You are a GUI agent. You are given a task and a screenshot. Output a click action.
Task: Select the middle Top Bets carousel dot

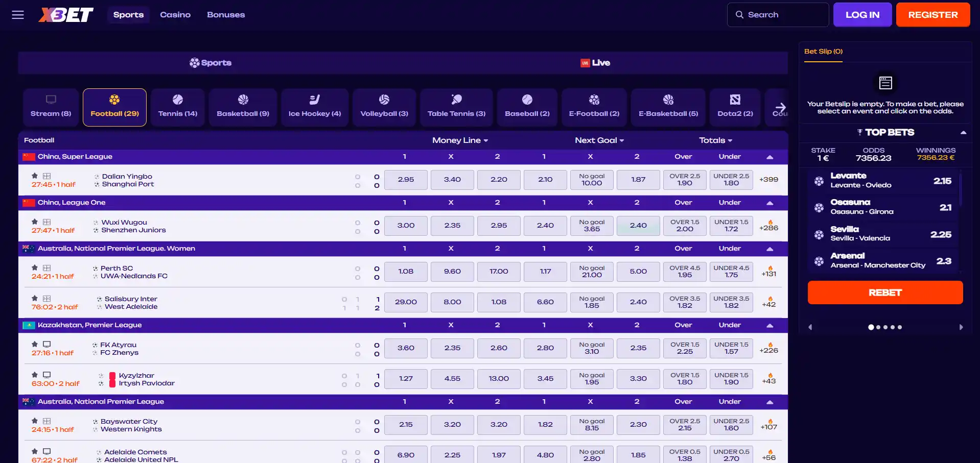(885, 327)
